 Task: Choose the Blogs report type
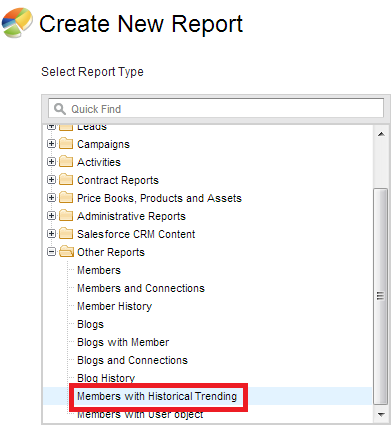(x=90, y=324)
